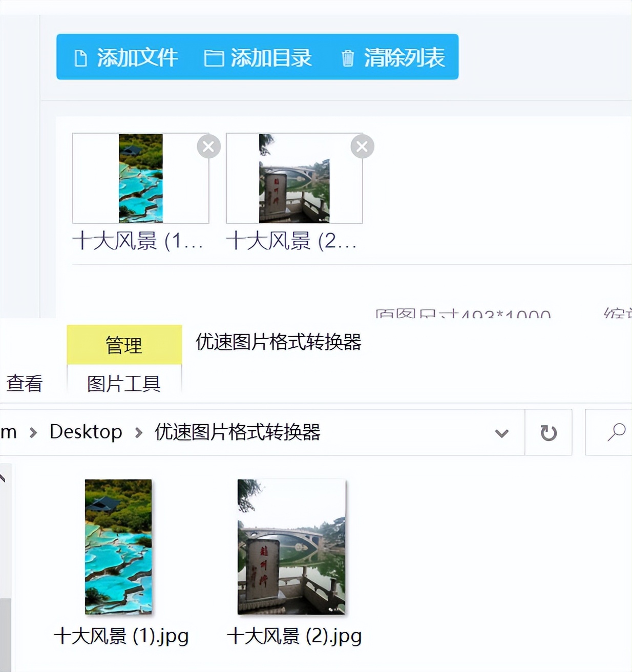The image size is (632, 672).
Task: Click the 添加目录 button
Action: pos(260,58)
